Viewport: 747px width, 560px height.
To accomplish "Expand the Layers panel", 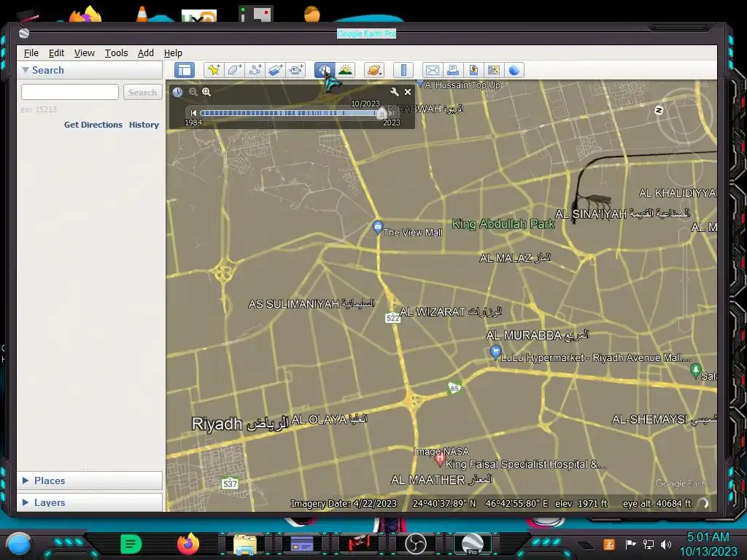I will (26, 502).
